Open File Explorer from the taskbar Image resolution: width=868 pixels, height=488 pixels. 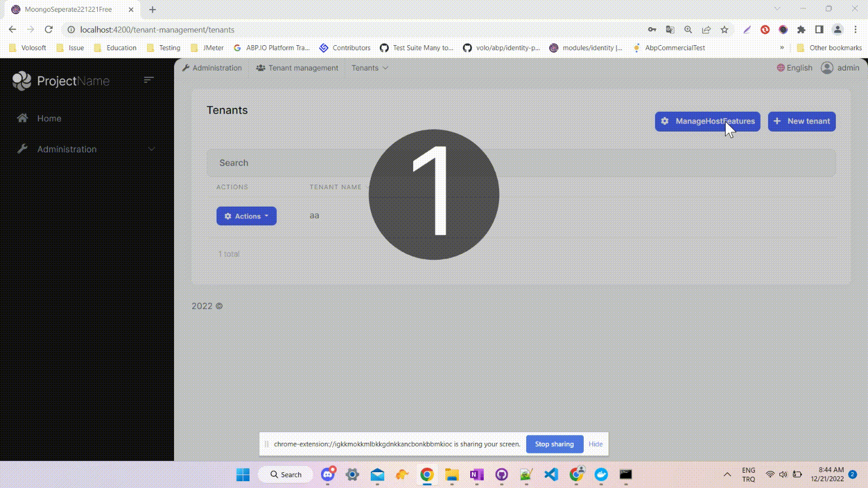click(x=452, y=474)
